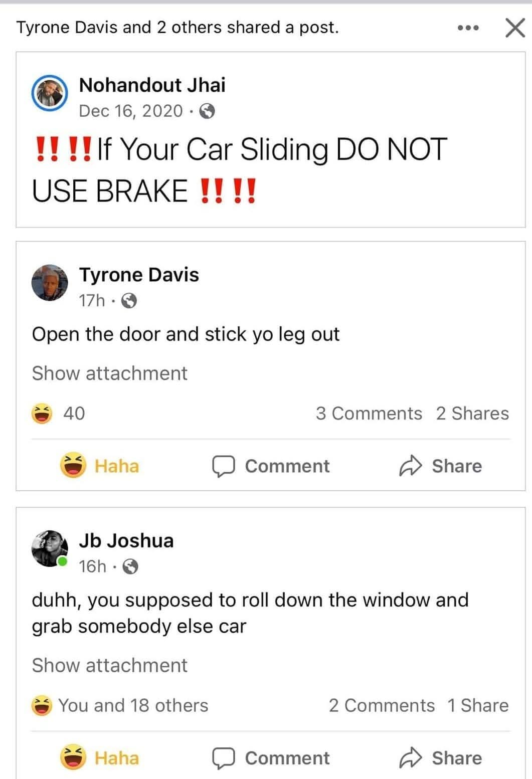Toggle Haha reaction on Tyrone Davis's post

point(100,466)
